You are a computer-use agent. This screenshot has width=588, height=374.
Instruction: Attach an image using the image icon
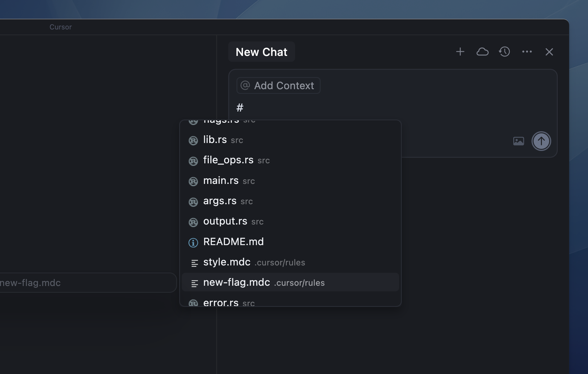click(x=519, y=141)
